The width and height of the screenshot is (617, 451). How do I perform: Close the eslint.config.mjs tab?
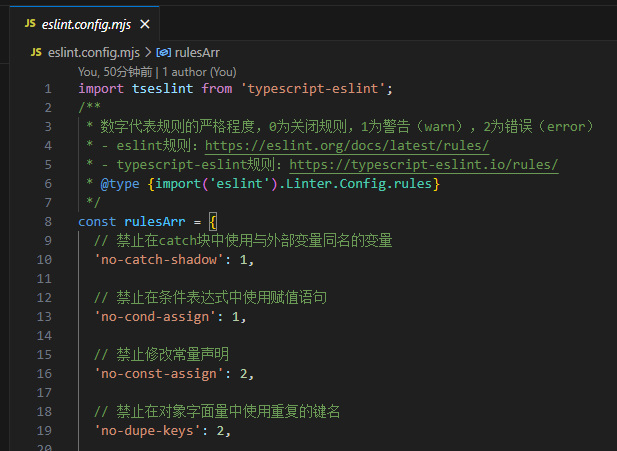pyautogui.click(x=146, y=21)
